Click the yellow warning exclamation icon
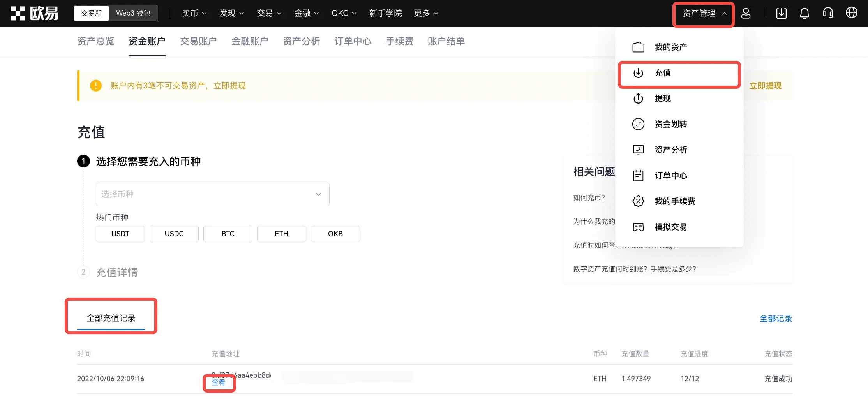This screenshot has height=405, width=868. pos(95,86)
